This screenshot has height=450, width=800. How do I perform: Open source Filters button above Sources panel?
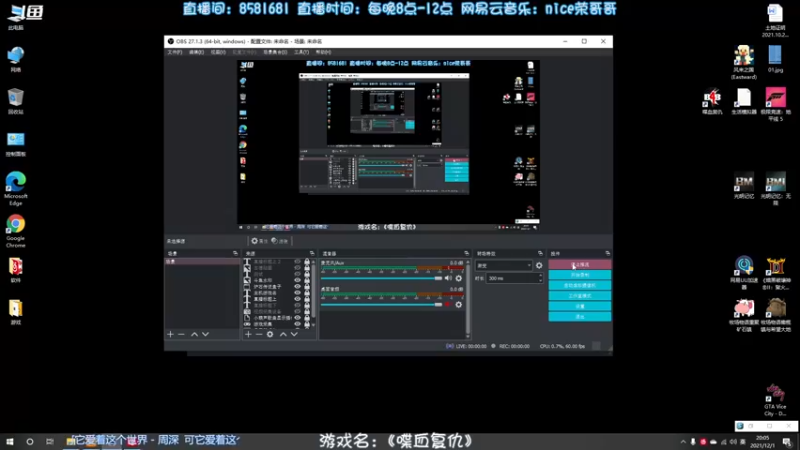[280, 241]
